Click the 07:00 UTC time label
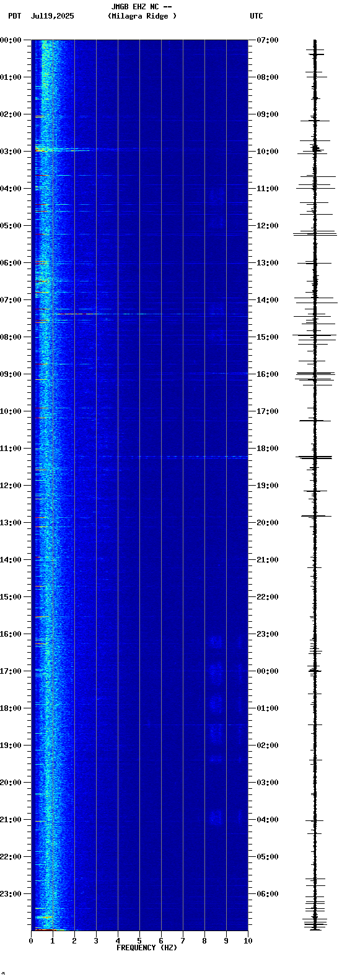This screenshot has height=980, width=342. click(x=267, y=40)
